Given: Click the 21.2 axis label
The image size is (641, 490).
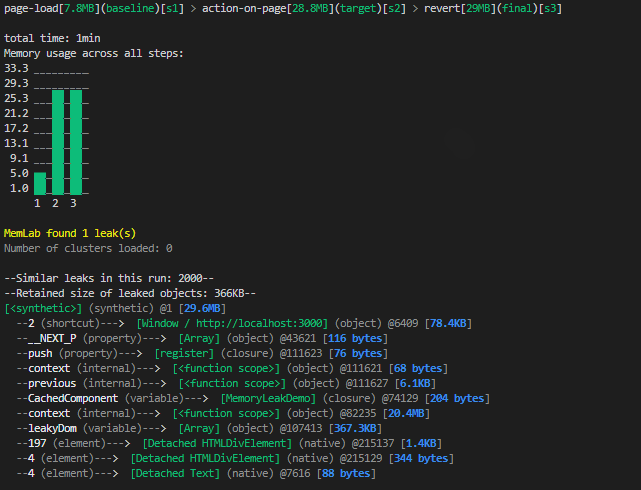Looking at the screenshot, I should point(16,113).
